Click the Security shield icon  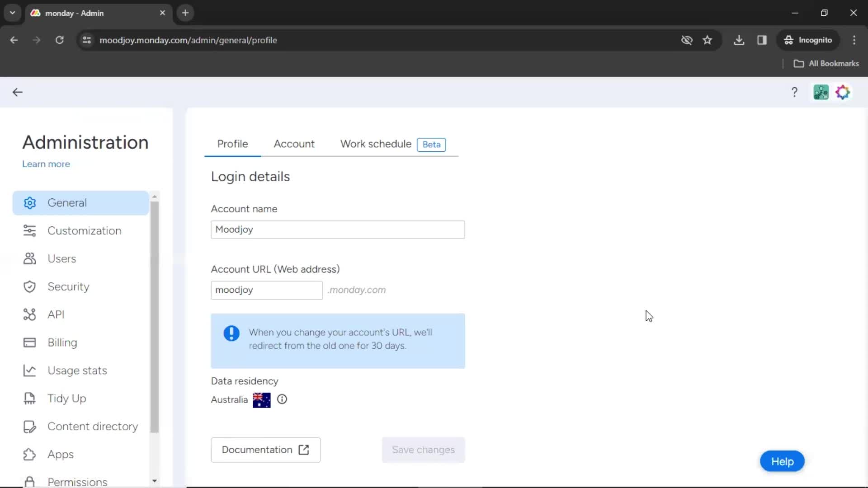coord(29,287)
